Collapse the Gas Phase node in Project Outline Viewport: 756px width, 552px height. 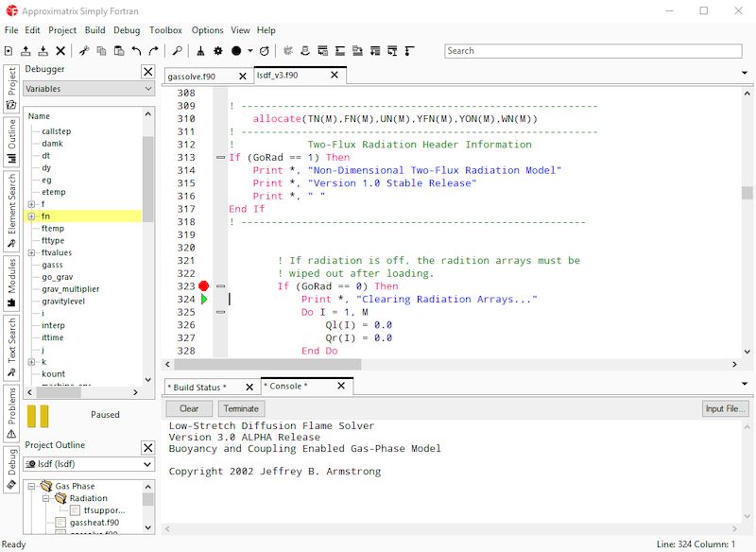click(31, 485)
